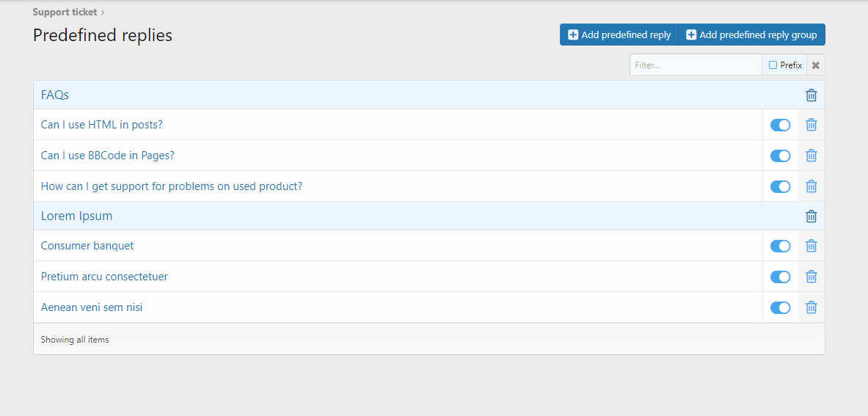Enable the Prefix checkbox
Image resolution: width=868 pixels, height=416 pixels.
[x=773, y=65]
